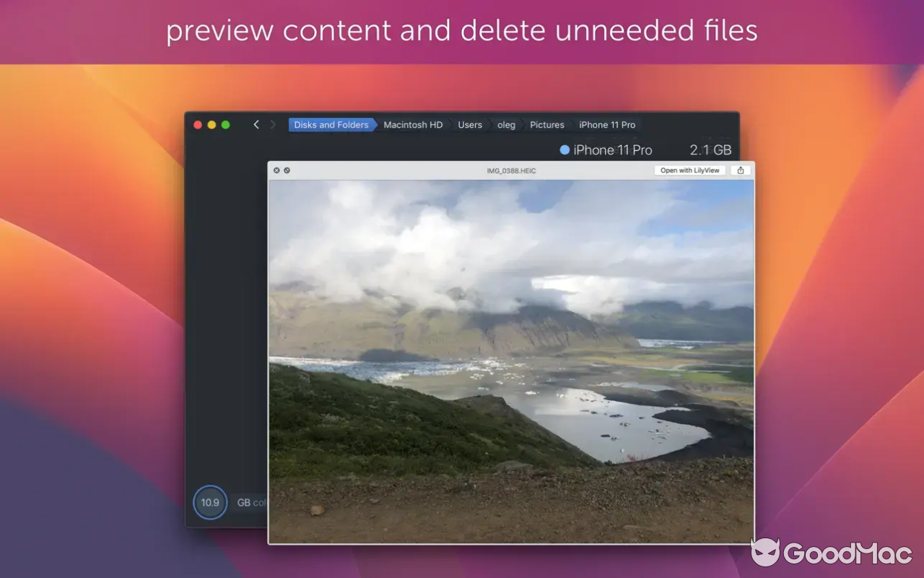
Task: Open the file with LilyView
Action: (x=689, y=171)
